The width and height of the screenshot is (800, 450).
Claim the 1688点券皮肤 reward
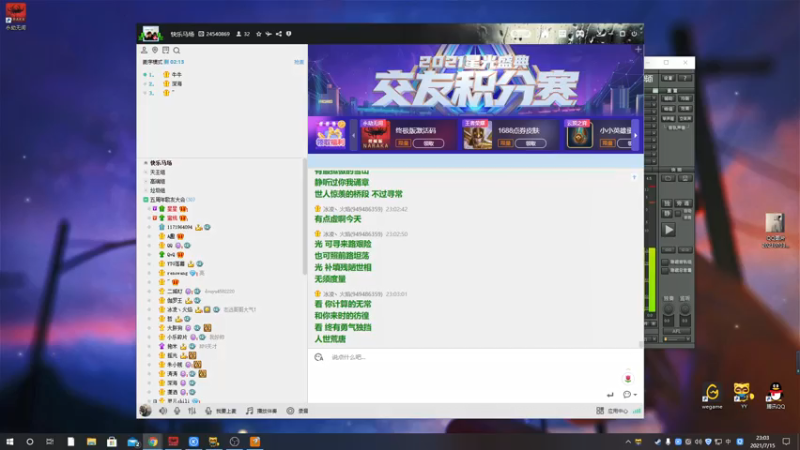coord(531,143)
